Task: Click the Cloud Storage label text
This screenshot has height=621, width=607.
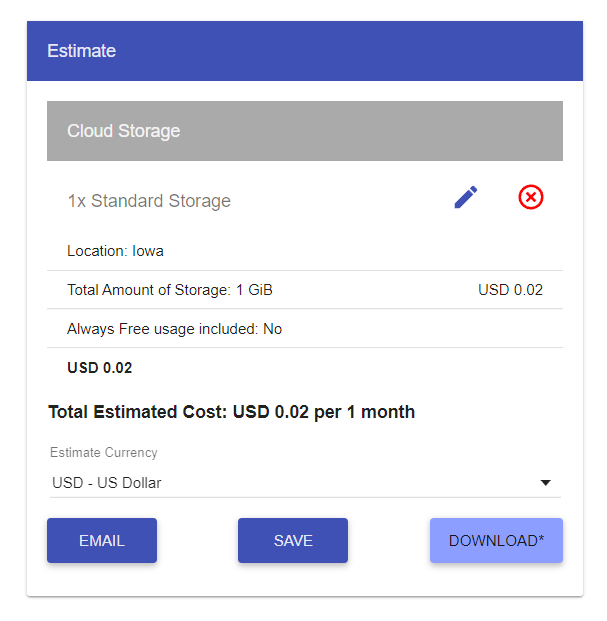Action: [x=124, y=131]
